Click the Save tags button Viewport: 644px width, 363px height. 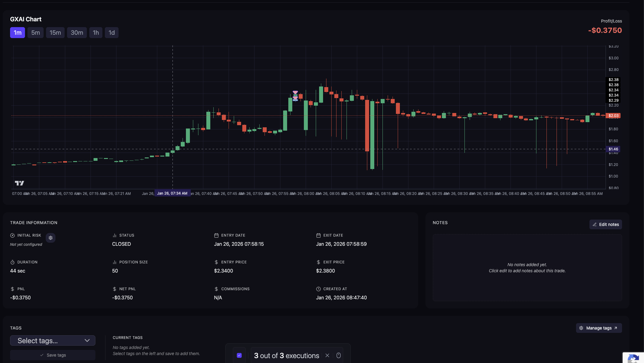[x=53, y=355]
